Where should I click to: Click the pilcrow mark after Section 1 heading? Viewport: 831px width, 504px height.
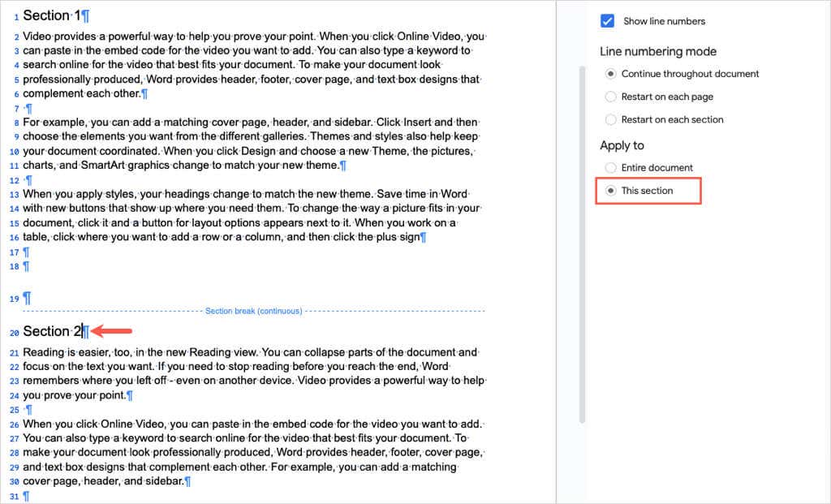coord(84,15)
